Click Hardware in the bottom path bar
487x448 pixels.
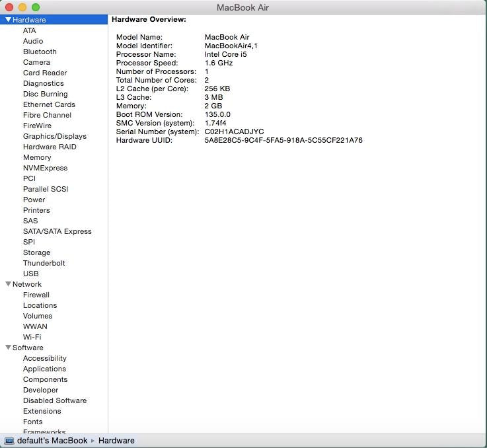[x=116, y=441]
